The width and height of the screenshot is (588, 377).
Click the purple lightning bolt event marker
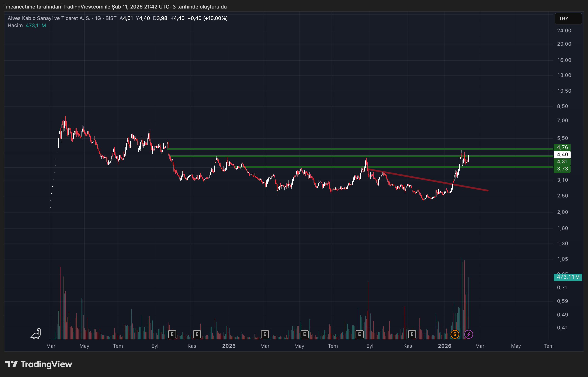tap(468, 334)
